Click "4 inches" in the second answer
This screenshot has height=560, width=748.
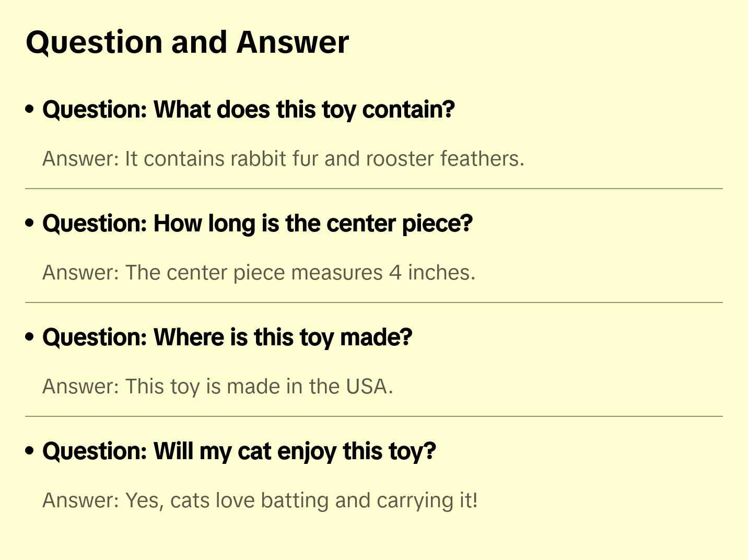click(431, 273)
